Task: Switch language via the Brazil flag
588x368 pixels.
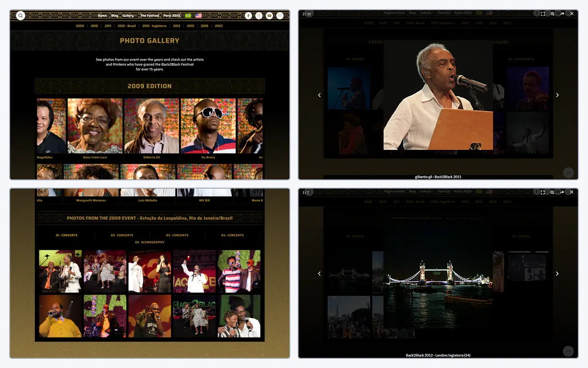Action: click(x=188, y=16)
